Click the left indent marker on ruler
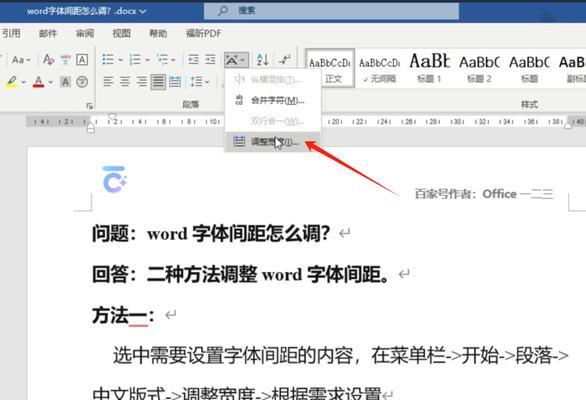 pyautogui.click(x=91, y=128)
